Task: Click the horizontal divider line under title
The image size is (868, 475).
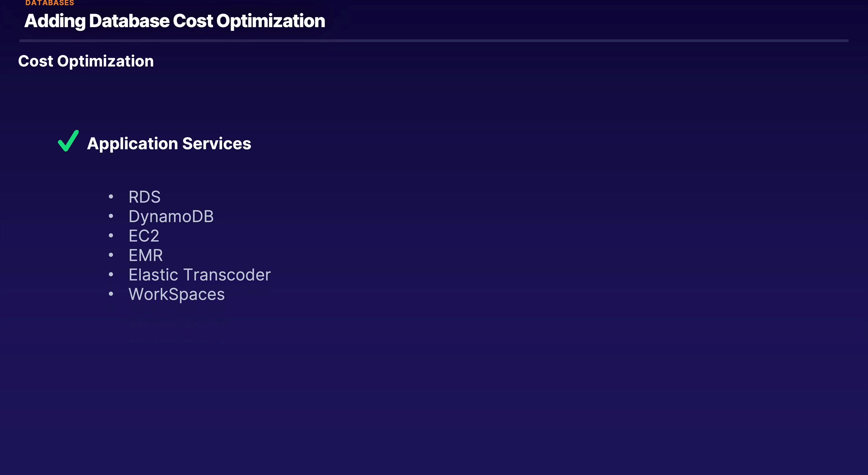Action: pos(434,41)
